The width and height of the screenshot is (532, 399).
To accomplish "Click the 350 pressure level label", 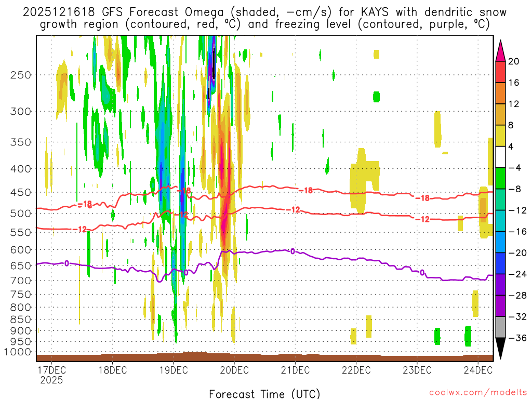I will 21,142.
